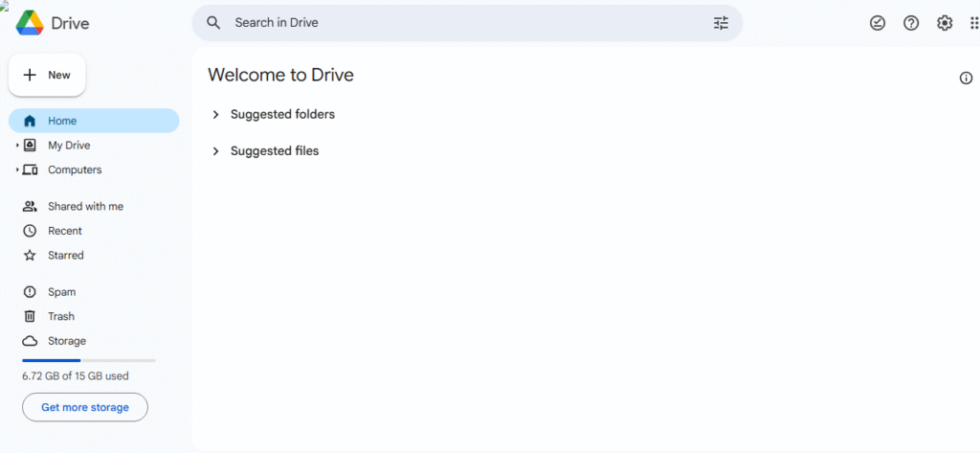
Task: Open Google apps grid icon
Action: 973,23
